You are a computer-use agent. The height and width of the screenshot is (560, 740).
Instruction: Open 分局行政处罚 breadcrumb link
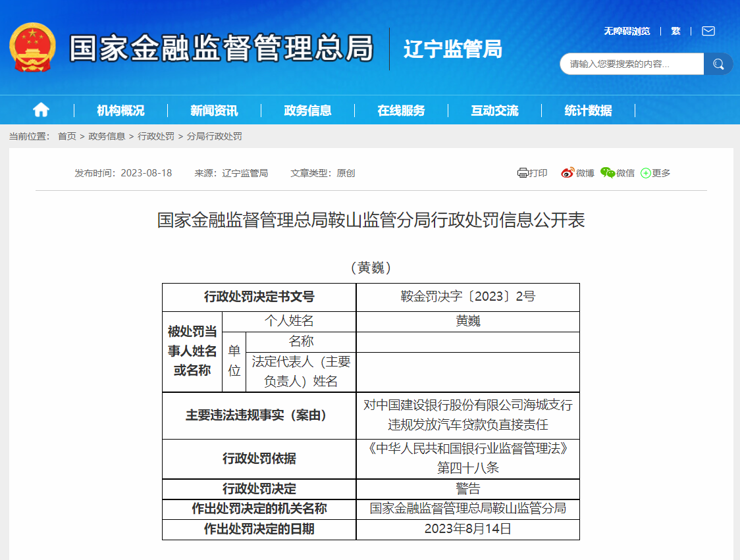[x=214, y=136]
